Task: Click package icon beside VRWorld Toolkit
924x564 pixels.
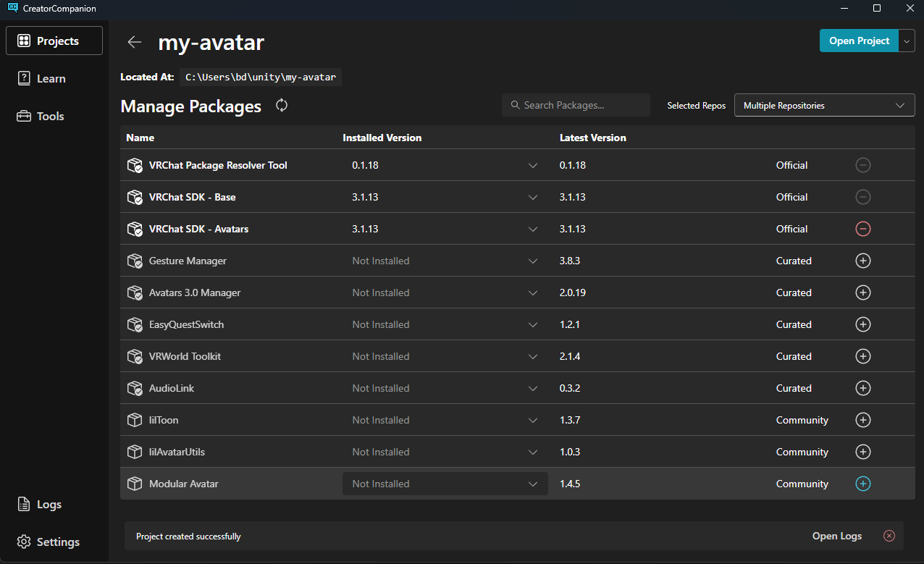Action: click(x=135, y=356)
